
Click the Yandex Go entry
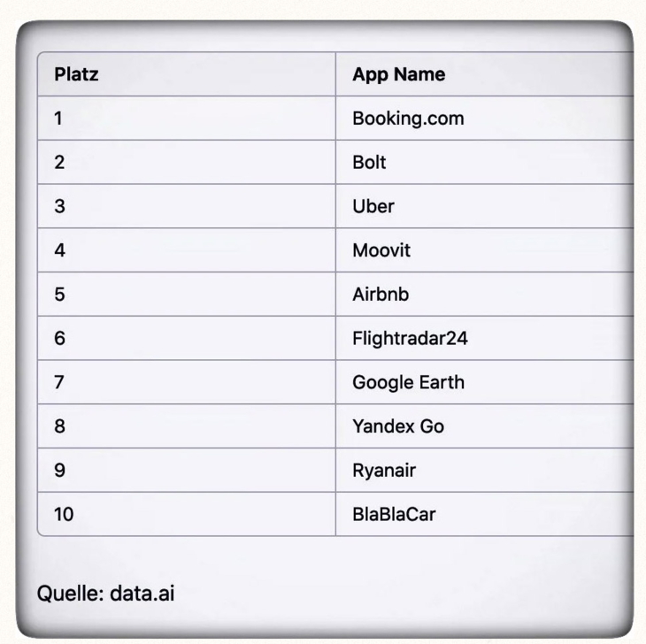click(x=398, y=426)
